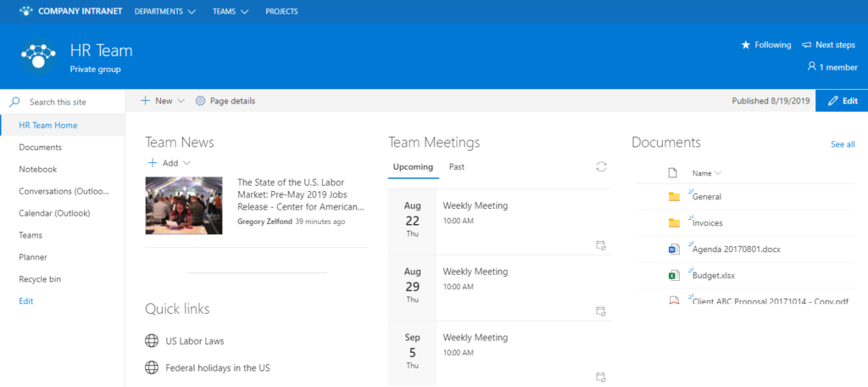Click the 1 member label
The height and width of the screenshot is (387, 868).
pos(838,67)
